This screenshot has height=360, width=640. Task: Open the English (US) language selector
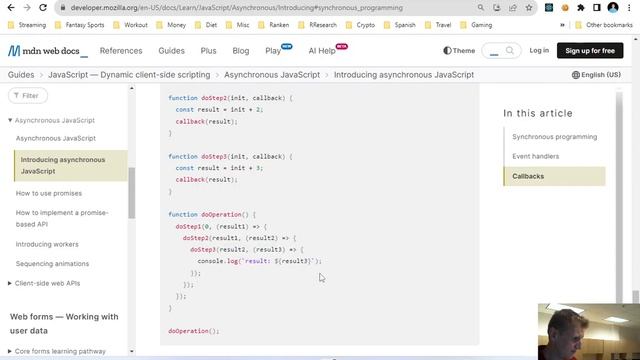pos(596,75)
